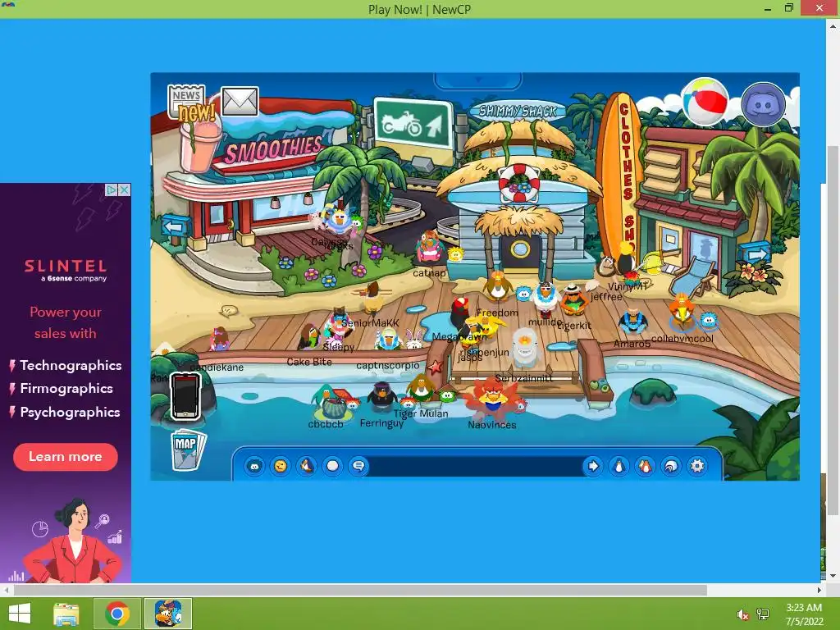Click the NewCP app taskbar icon
840x630 pixels.
pos(167,614)
